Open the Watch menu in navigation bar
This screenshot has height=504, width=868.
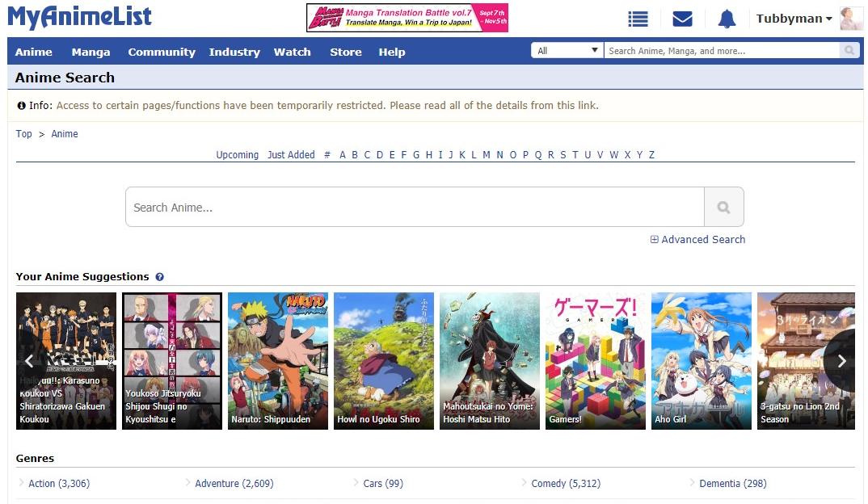[292, 52]
